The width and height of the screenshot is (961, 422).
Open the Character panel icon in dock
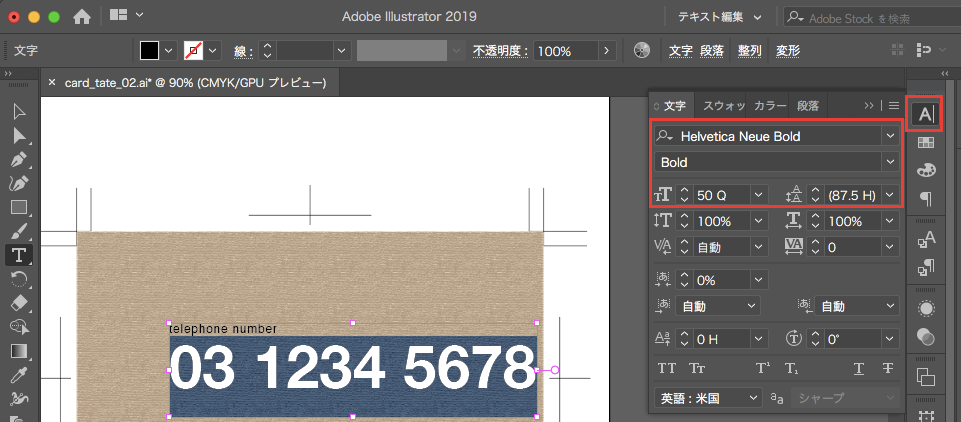click(926, 114)
